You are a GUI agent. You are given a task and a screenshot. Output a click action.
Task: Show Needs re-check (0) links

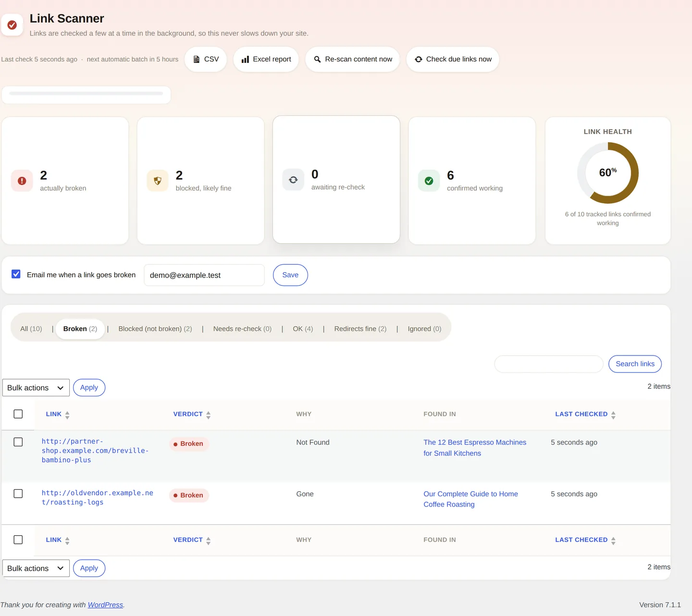(x=242, y=329)
